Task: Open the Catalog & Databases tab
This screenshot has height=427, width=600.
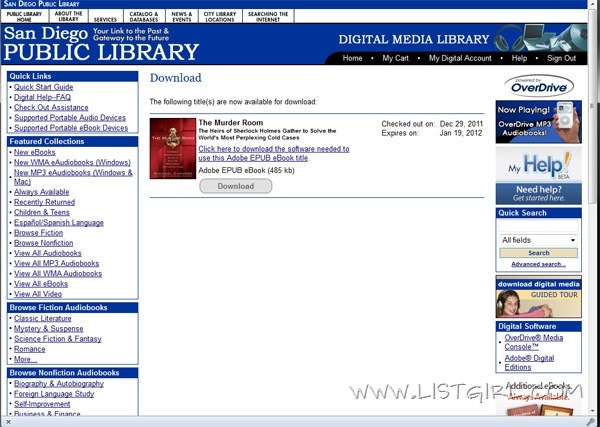Action: (144, 16)
